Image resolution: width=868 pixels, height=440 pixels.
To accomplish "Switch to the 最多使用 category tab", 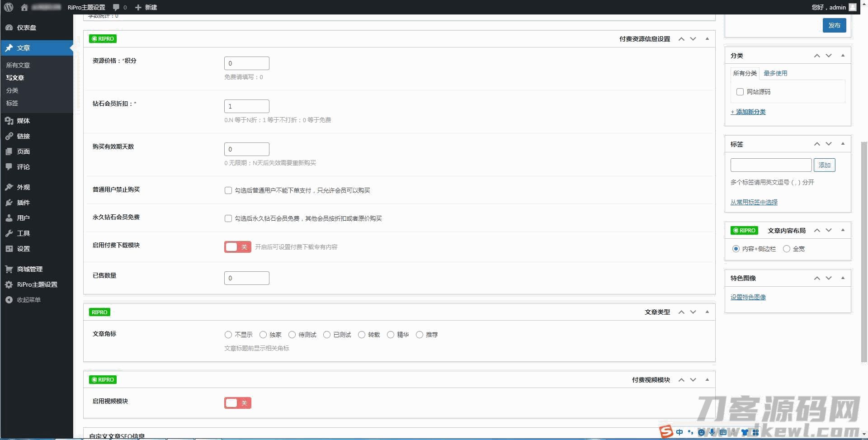I will click(775, 73).
